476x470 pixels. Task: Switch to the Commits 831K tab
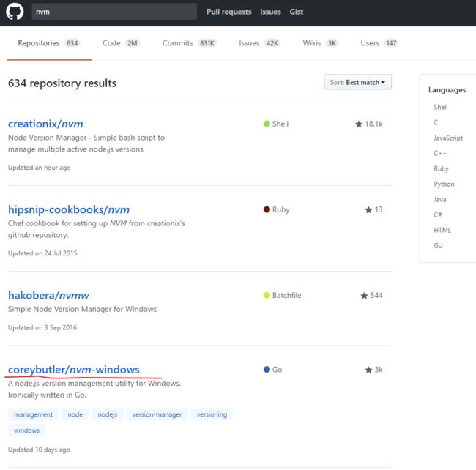[189, 43]
